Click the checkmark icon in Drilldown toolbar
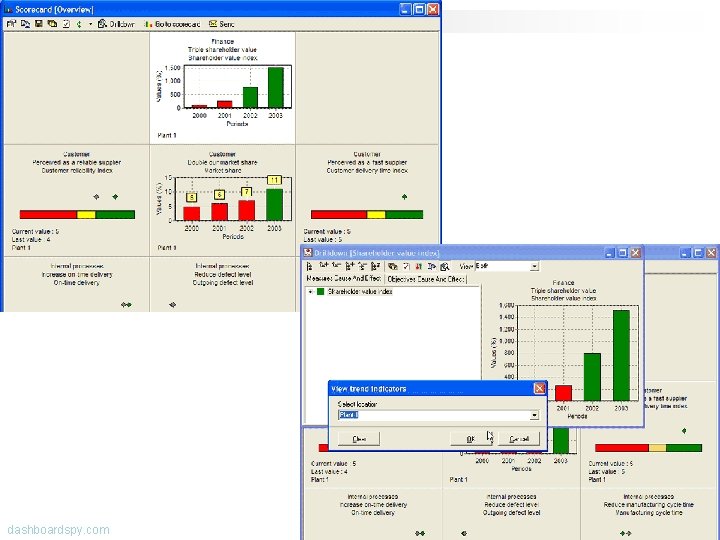 click(x=406, y=266)
